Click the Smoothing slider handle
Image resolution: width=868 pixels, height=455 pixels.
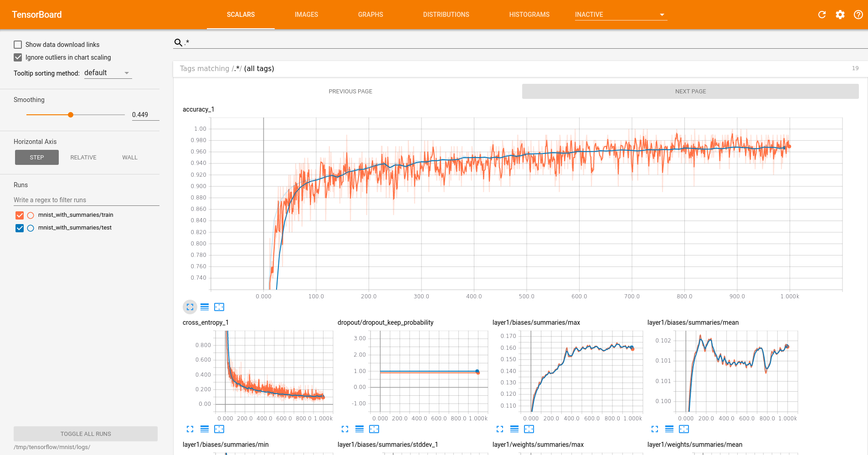[71, 115]
